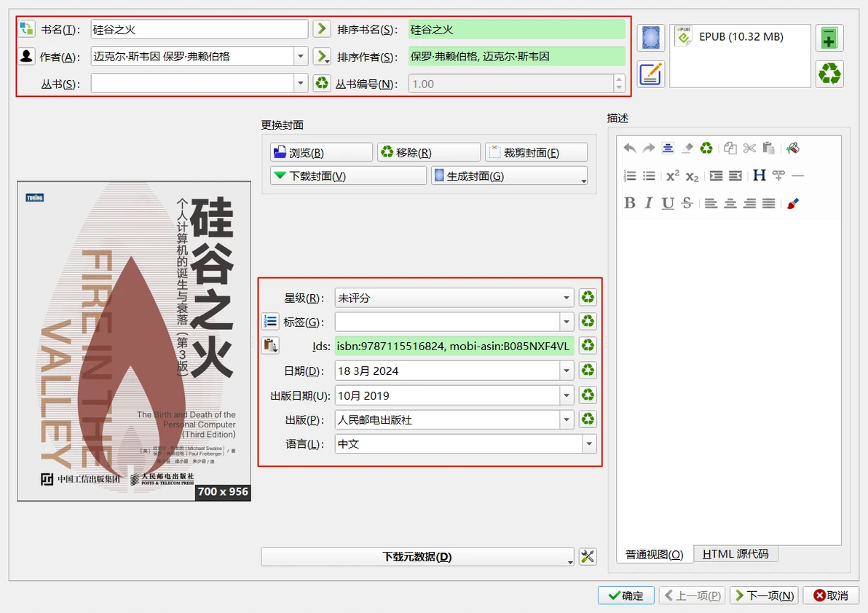Undo in the description editor

[629, 149]
